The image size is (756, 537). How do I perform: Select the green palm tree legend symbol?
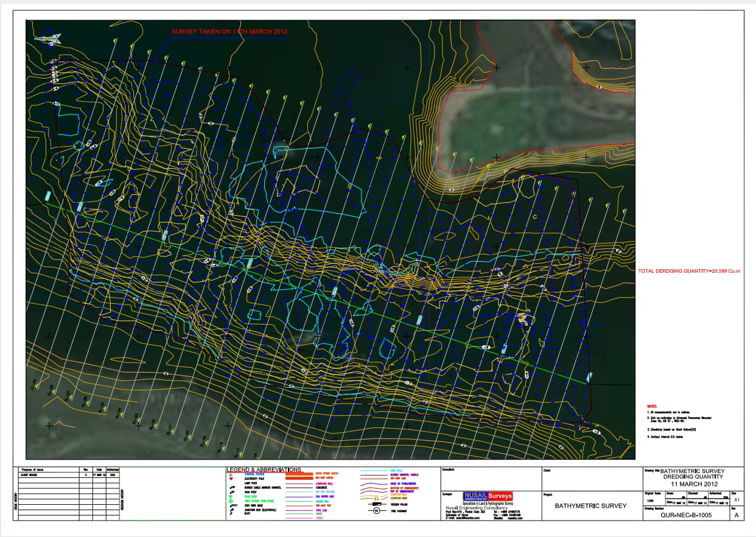[x=231, y=496]
